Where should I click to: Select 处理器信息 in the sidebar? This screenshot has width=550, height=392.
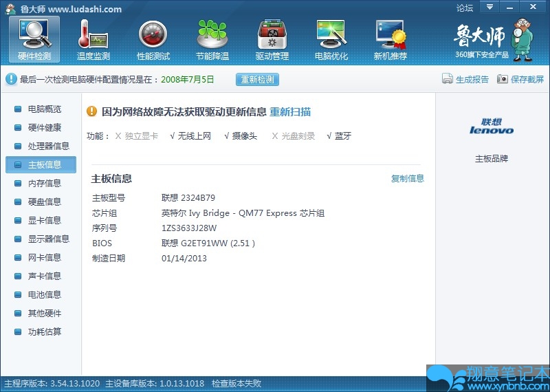coord(48,146)
